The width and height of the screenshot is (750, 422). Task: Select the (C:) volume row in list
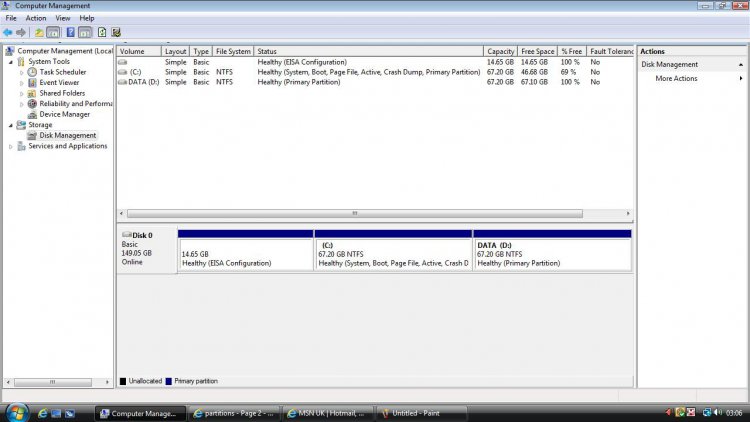(x=135, y=72)
